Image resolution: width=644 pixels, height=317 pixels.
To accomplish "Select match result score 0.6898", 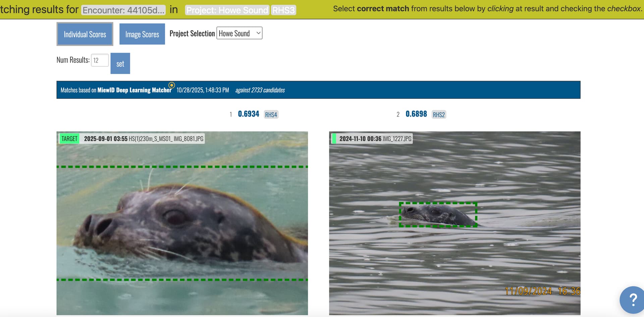I will 416,114.
